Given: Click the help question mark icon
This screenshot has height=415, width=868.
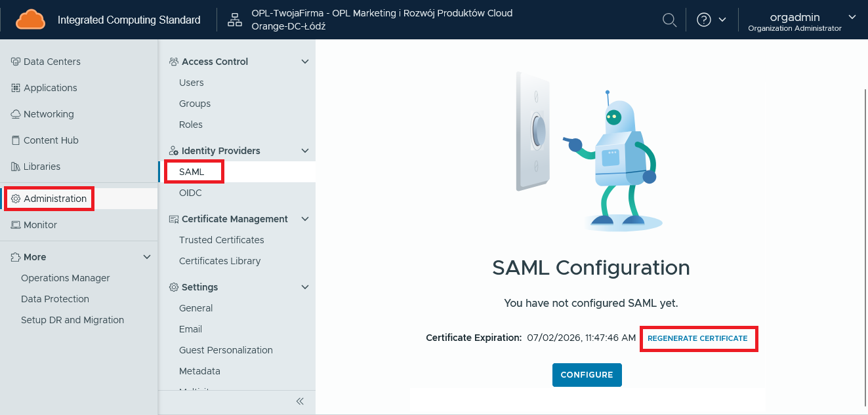Looking at the screenshot, I should (705, 20).
